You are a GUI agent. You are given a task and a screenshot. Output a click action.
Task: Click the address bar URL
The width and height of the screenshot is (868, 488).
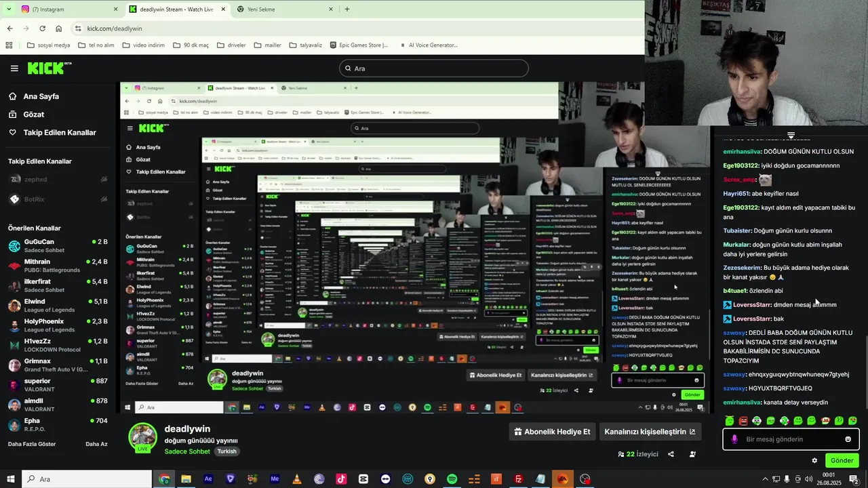point(115,28)
